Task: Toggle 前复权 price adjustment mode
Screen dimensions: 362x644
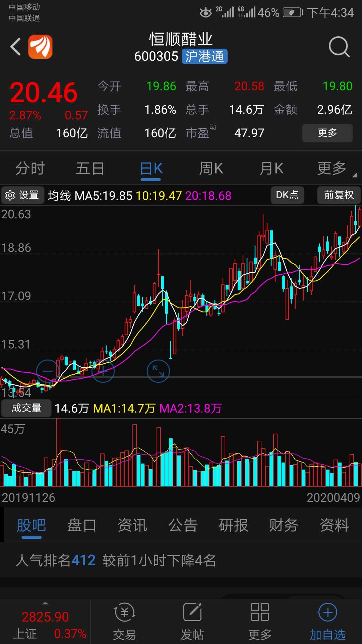Action: point(339,195)
